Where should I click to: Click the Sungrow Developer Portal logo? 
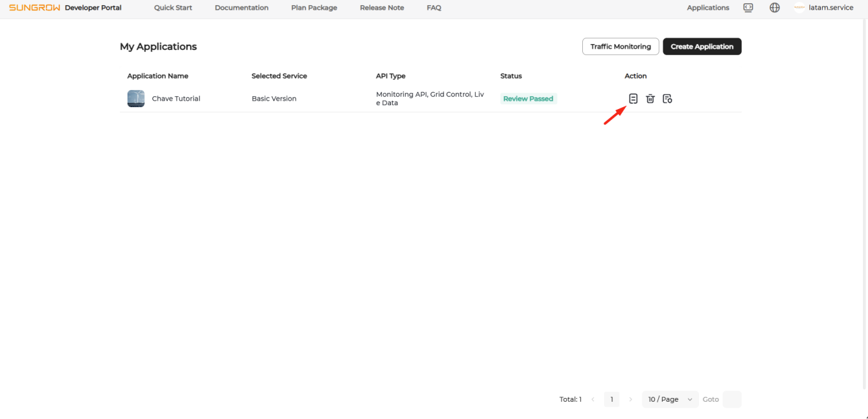coord(65,8)
